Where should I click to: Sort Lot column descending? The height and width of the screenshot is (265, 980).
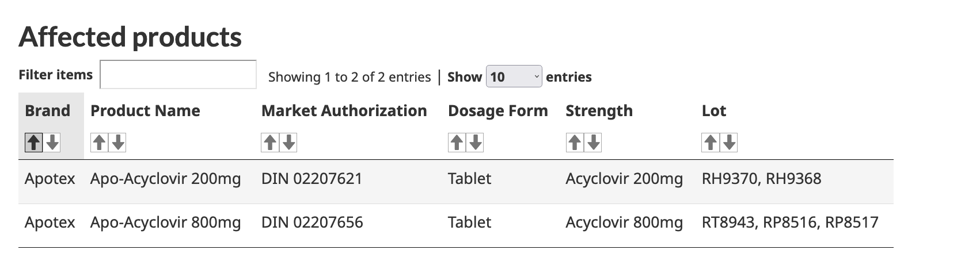(x=729, y=142)
